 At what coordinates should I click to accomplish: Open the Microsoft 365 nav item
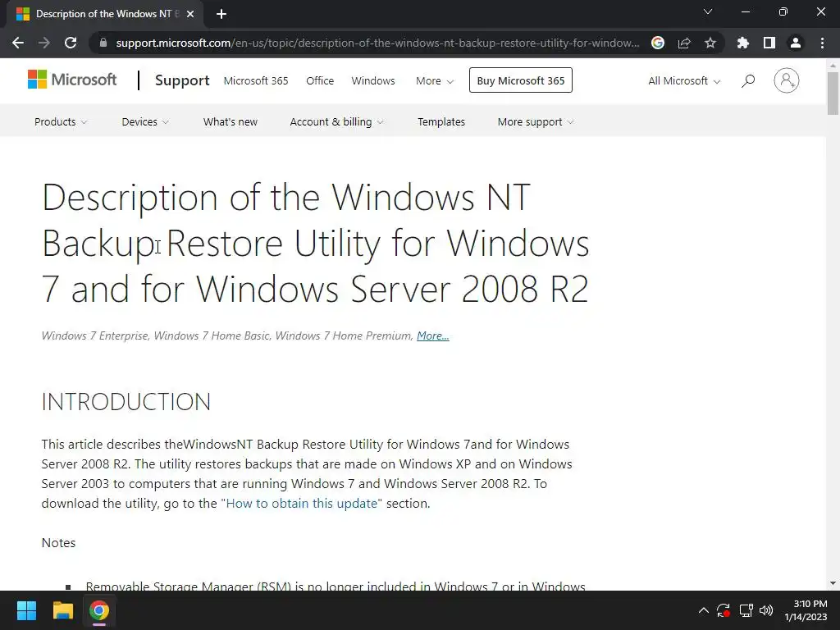pyautogui.click(x=256, y=81)
